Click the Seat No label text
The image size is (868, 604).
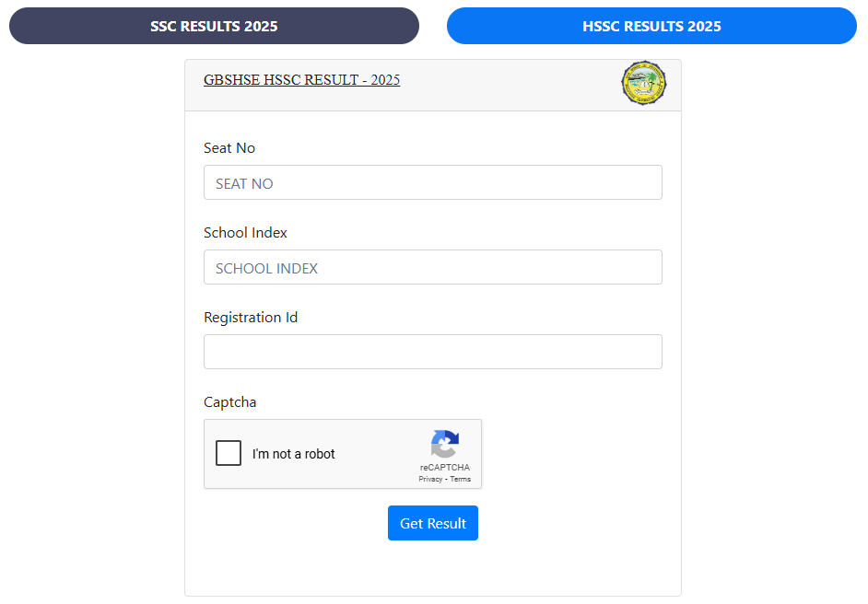pyautogui.click(x=229, y=147)
